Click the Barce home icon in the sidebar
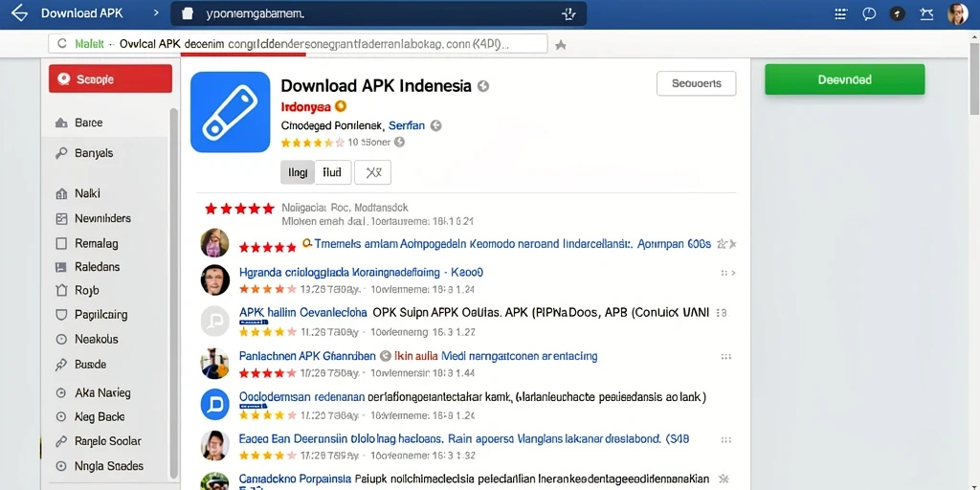This screenshot has height=490, width=980. (61, 123)
